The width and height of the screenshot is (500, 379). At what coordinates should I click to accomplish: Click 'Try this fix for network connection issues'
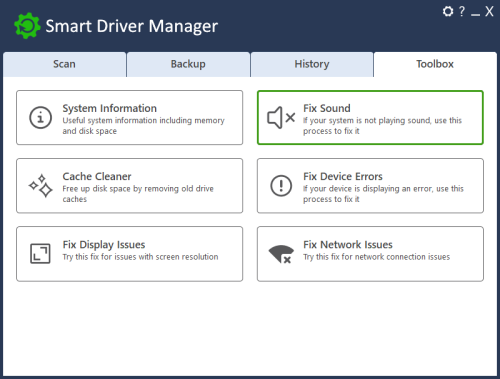pos(376,257)
